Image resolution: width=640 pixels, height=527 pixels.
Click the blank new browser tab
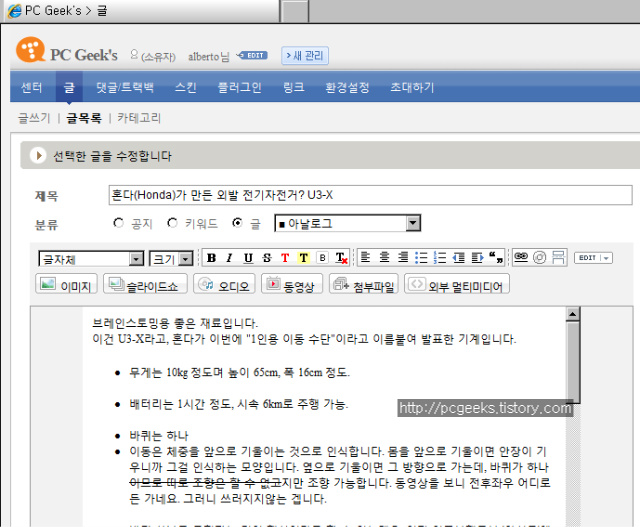(x=294, y=11)
